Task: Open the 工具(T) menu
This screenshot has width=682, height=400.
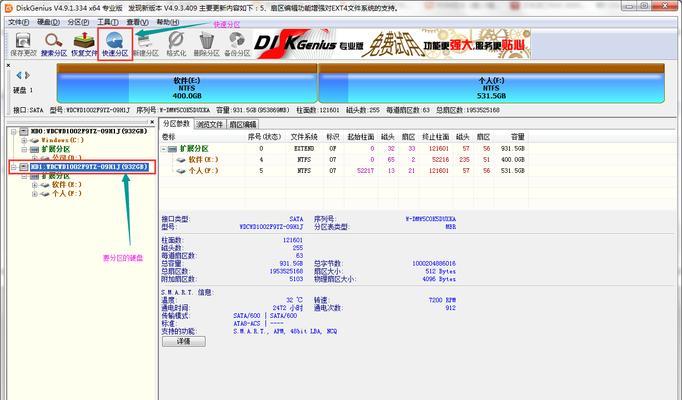Action: click(x=107, y=22)
